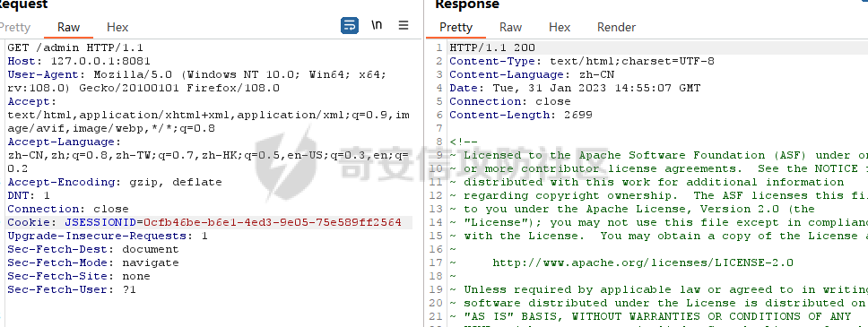Select the Response Hex tab

[560, 27]
